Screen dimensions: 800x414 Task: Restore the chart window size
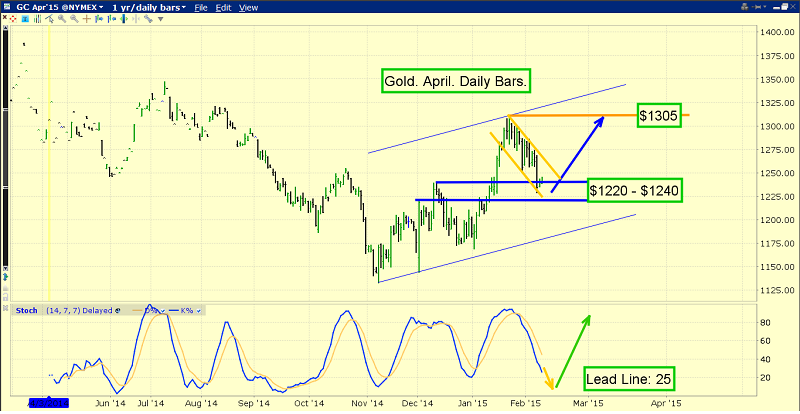784,7
